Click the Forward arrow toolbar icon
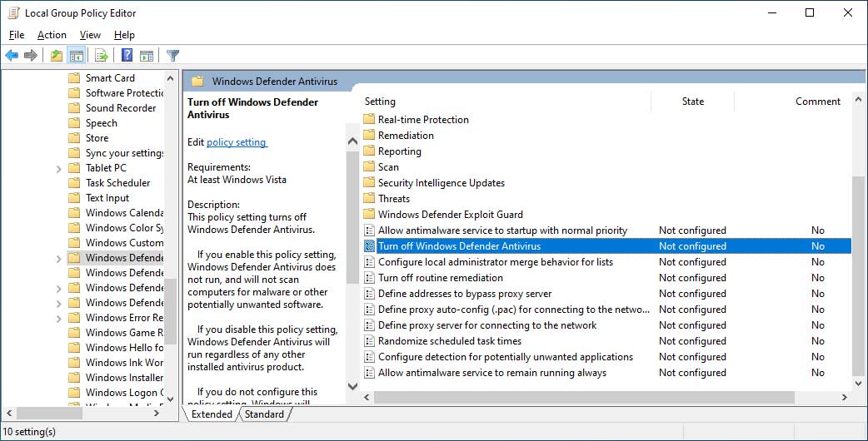This screenshot has height=441, width=868. click(31, 55)
